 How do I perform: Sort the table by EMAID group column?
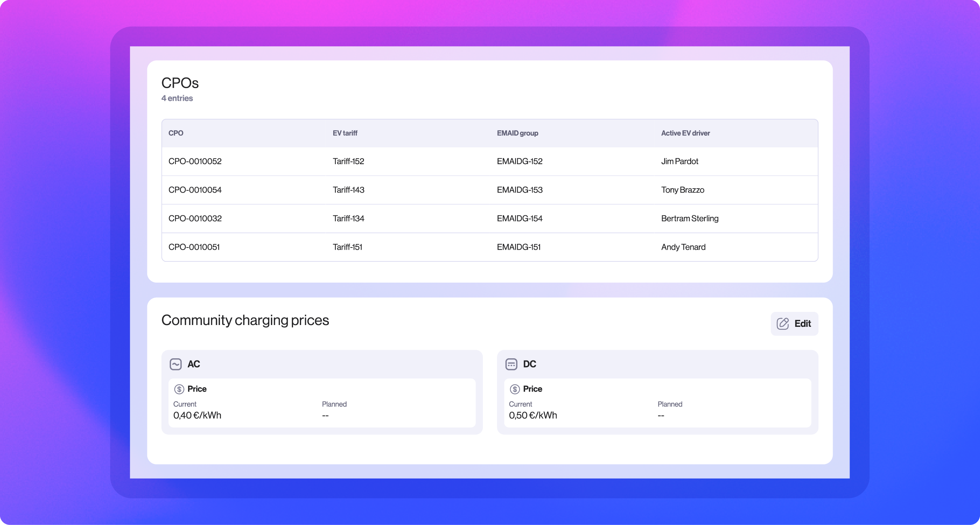(x=517, y=133)
